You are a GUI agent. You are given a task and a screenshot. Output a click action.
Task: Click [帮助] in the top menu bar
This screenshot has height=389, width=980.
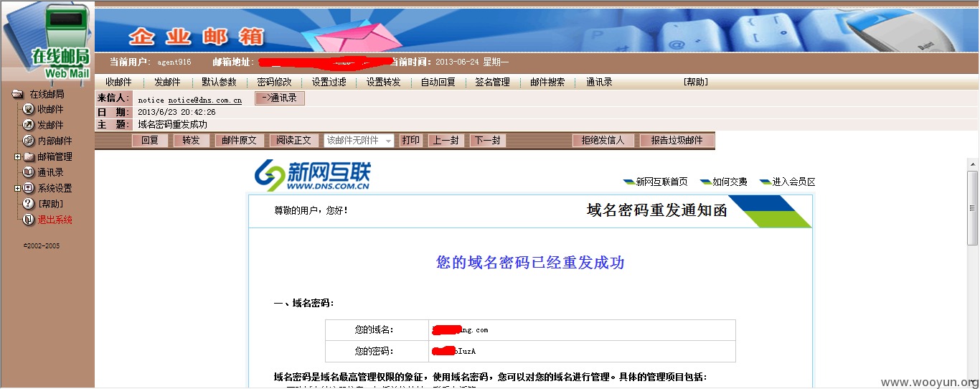click(x=695, y=82)
